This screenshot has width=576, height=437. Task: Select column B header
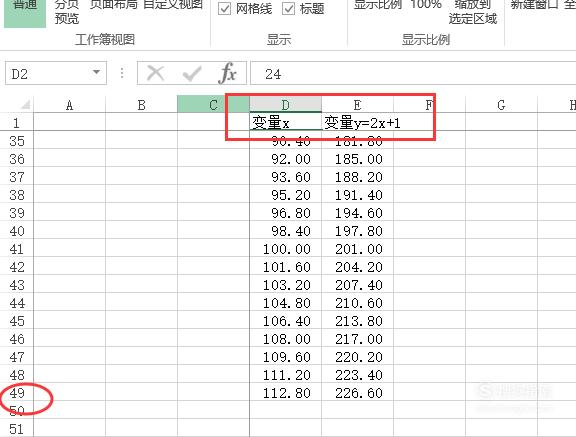(x=141, y=105)
